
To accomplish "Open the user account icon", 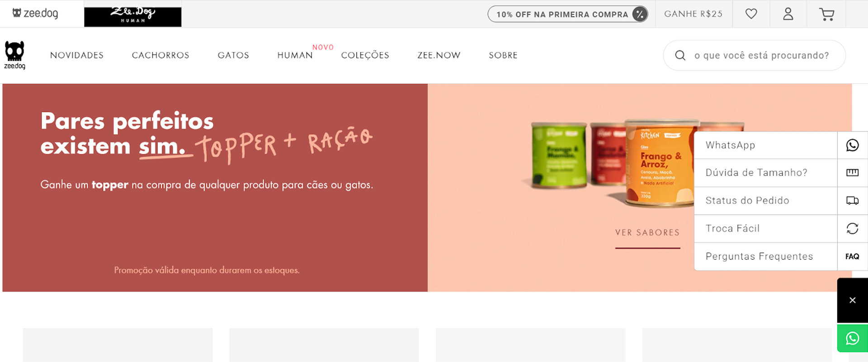I will click(788, 14).
